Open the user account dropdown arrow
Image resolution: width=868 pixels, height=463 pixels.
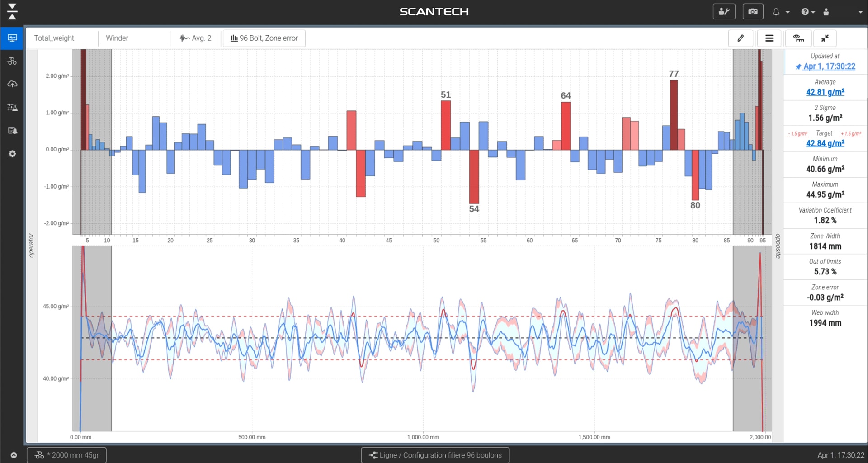point(860,12)
